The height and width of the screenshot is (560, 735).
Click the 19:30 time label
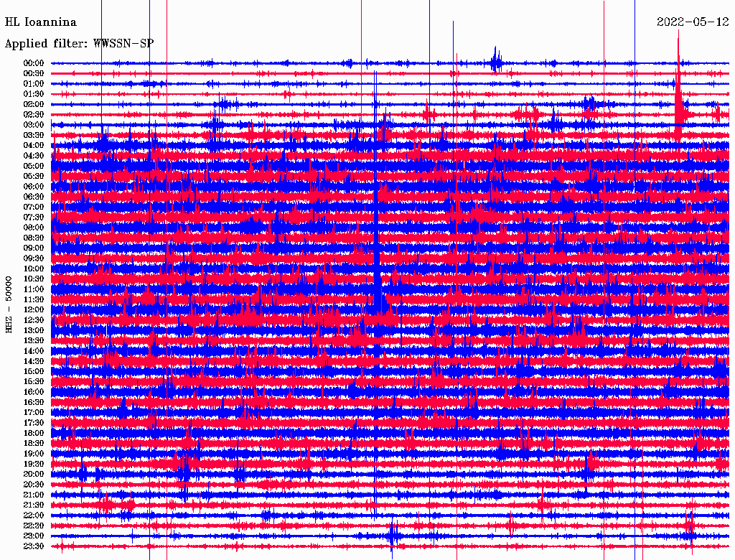[x=34, y=465]
